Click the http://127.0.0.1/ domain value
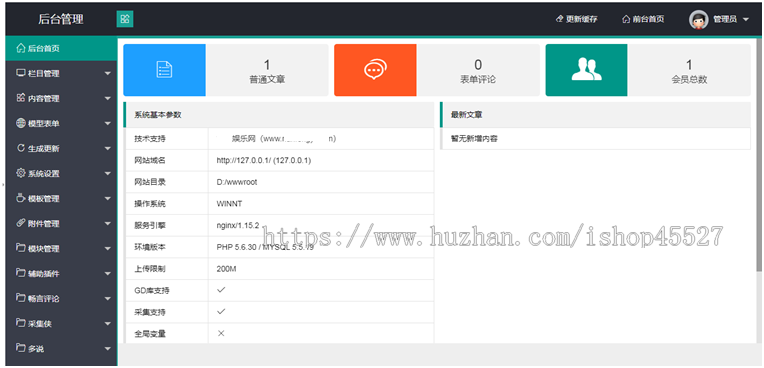This screenshot has width=764, height=368. (264, 160)
